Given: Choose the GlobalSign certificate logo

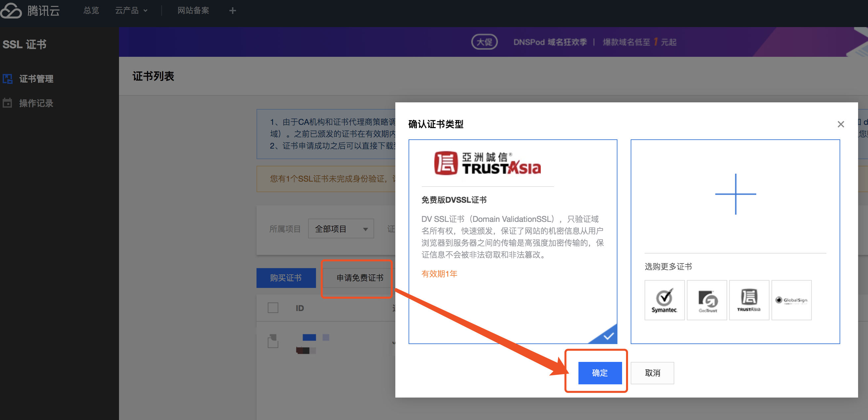Looking at the screenshot, I should (791, 300).
